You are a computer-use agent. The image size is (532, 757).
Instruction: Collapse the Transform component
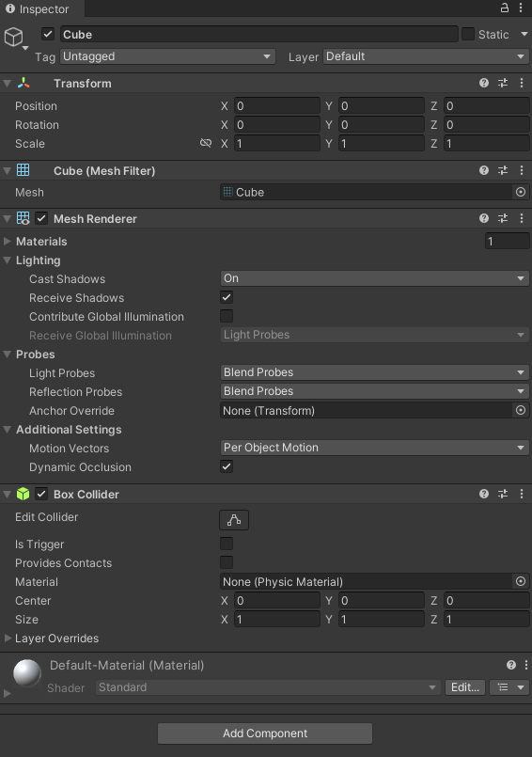click(8, 83)
